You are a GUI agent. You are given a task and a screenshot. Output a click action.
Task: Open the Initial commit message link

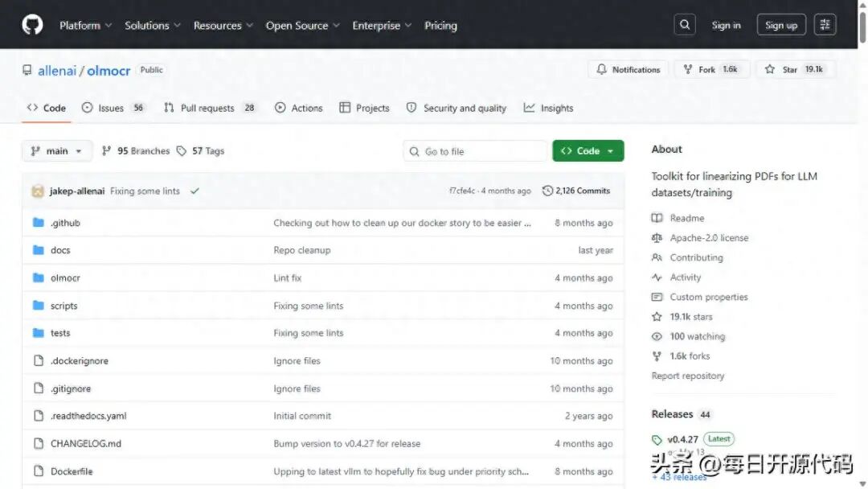[302, 416]
